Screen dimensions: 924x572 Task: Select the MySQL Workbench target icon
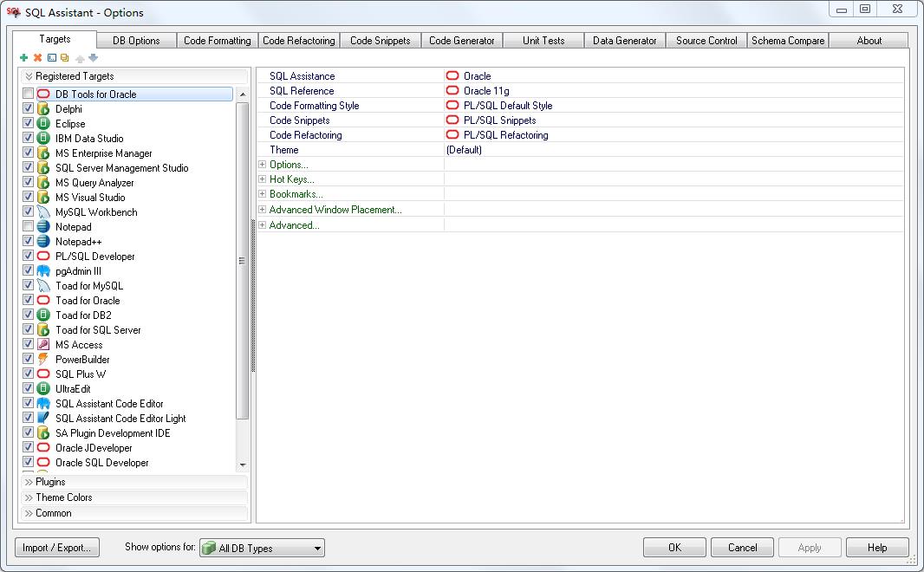pos(42,211)
